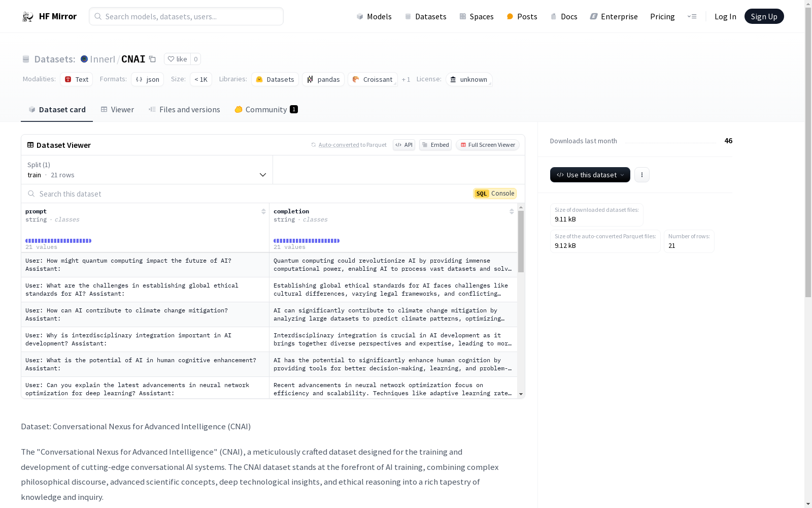
Task: Open the Files and versions tab
Action: click(184, 110)
